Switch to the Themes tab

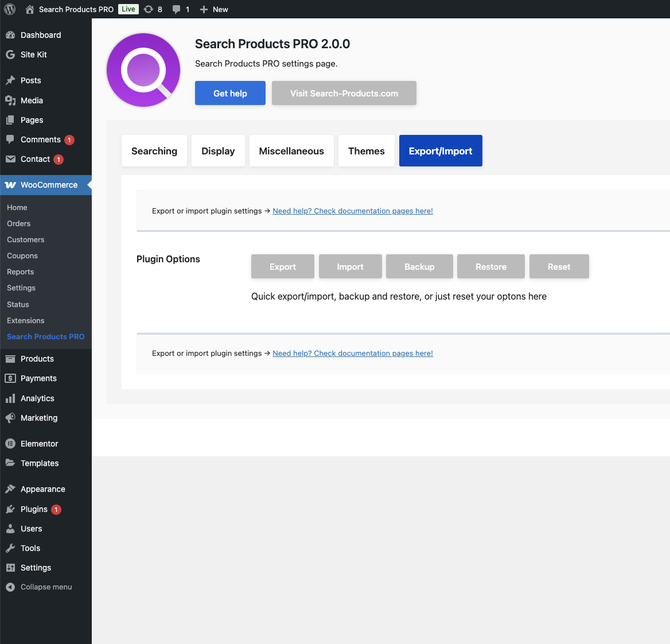(x=366, y=150)
